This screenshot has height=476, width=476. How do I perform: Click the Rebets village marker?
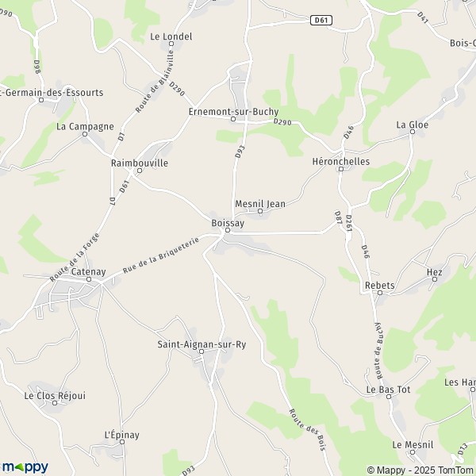[x=380, y=293]
